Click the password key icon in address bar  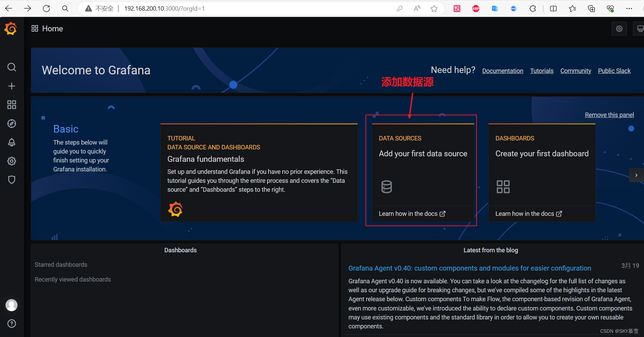click(x=400, y=9)
